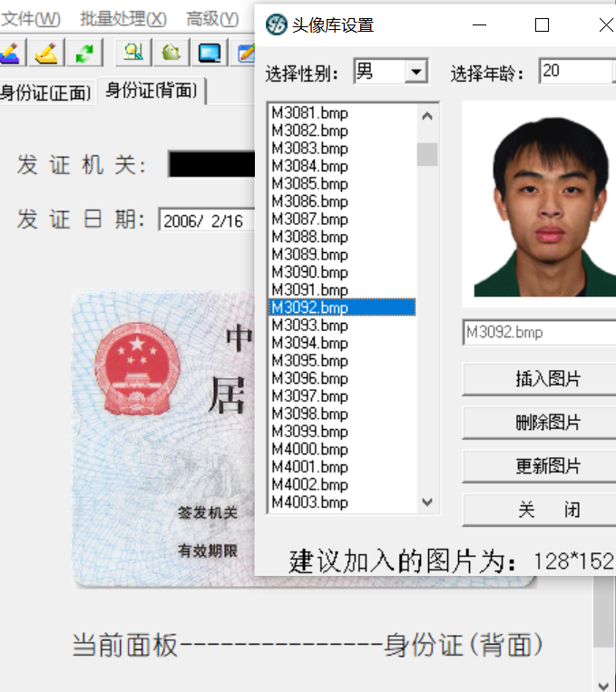Select M3089.bmp in the list
Image resolution: width=616 pixels, height=692 pixels.
[342, 254]
